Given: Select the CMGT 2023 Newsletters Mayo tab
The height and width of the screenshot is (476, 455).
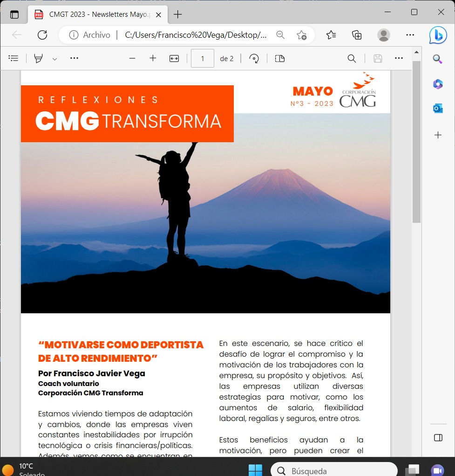Looking at the screenshot, I should (x=98, y=14).
